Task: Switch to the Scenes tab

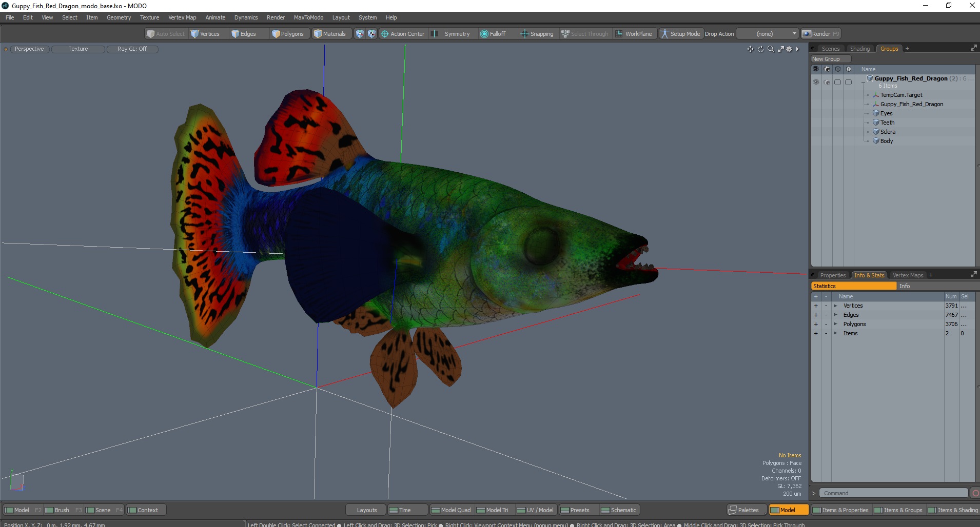Action: 830,49
